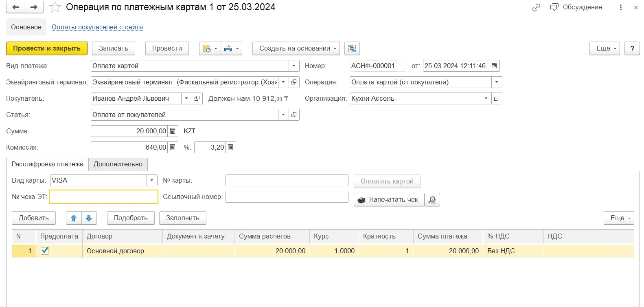The image size is (644, 307).
Task: Focus the Ссылочный номер input field
Action: click(x=287, y=197)
